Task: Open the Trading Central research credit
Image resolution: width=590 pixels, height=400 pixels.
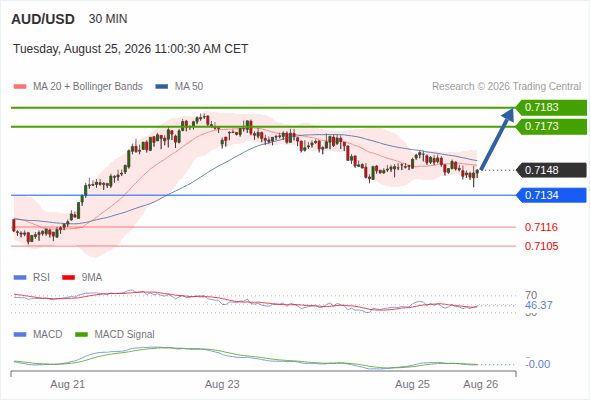Action: click(x=506, y=87)
